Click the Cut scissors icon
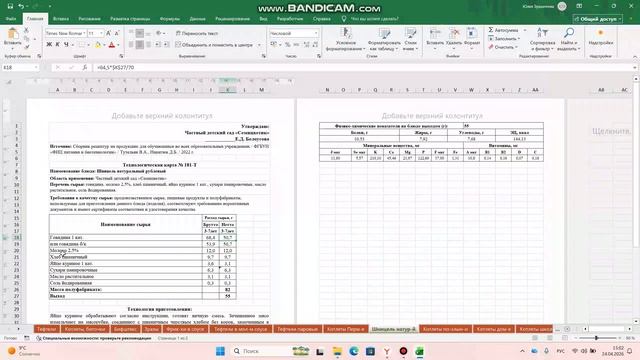This screenshot has height=360, width=640. (x=27, y=30)
